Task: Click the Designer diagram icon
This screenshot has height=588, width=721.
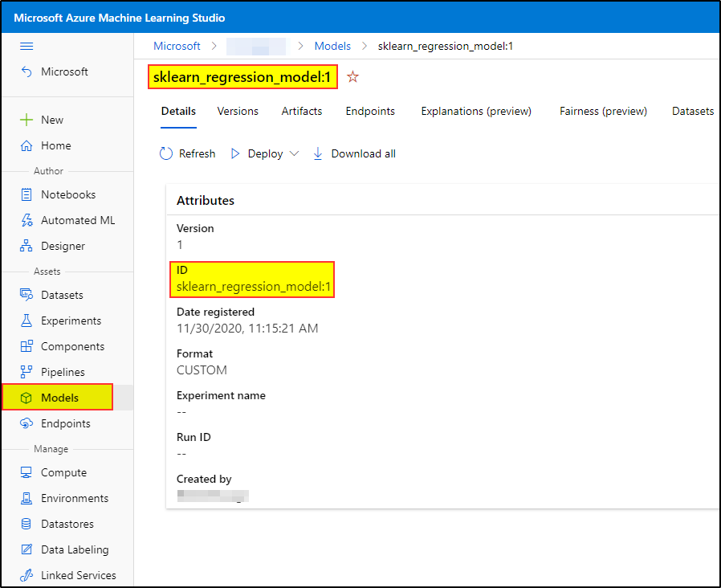Action: (x=26, y=246)
